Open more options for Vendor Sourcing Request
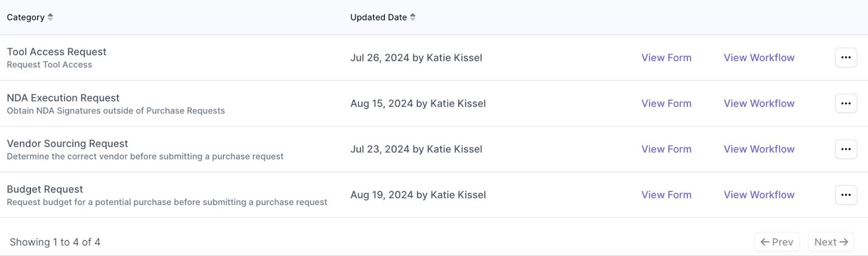Image resolution: width=868 pixels, height=256 pixels. click(x=846, y=149)
